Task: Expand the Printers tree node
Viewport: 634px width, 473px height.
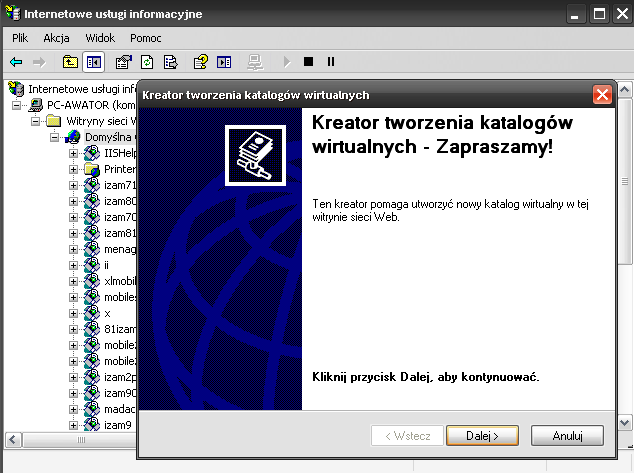Action: 73,169
